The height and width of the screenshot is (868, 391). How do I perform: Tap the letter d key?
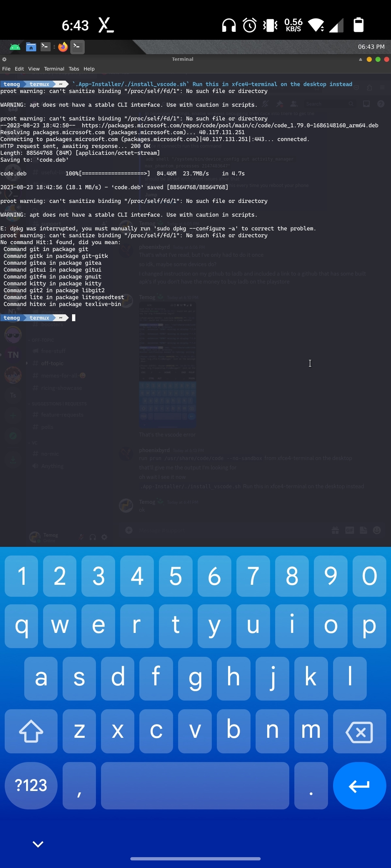click(118, 678)
